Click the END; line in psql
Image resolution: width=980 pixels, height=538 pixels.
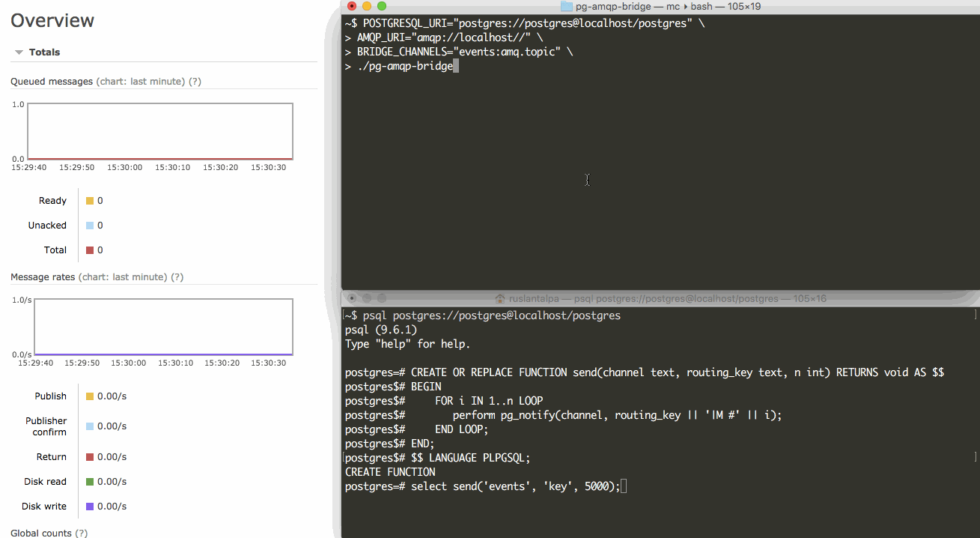click(x=390, y=444)
